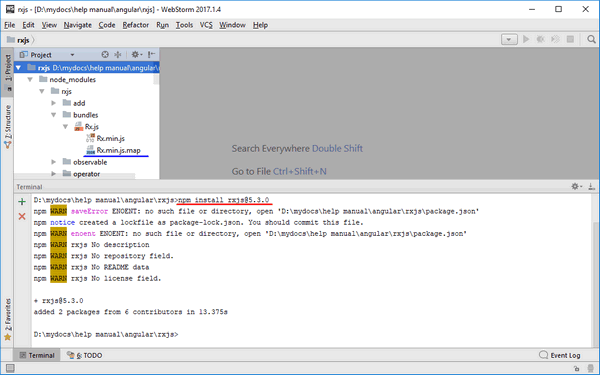600x375 pixels.
Task: Expand the add folder
Action: (54, 103)
